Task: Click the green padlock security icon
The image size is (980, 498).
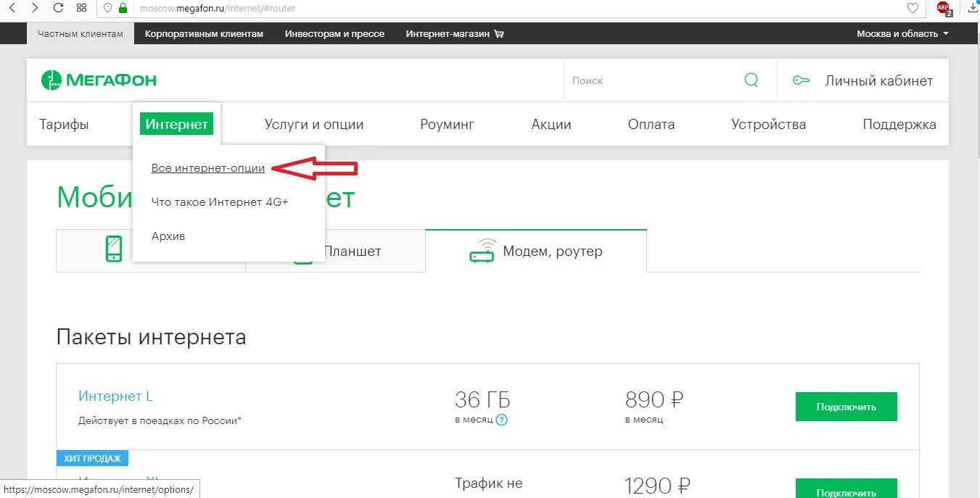Action: click(123, 9)
